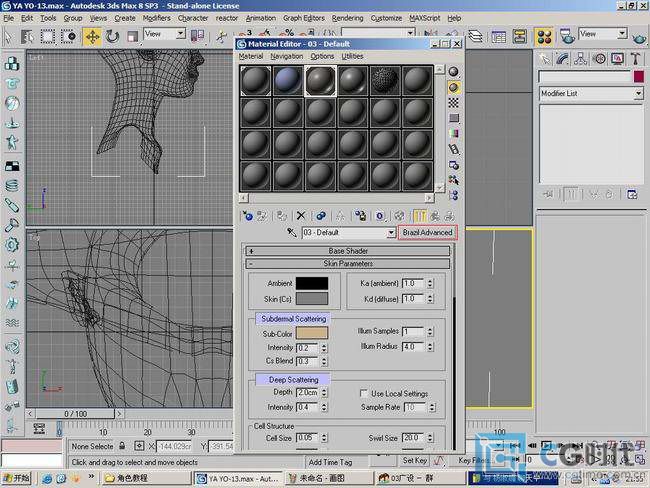
Task: Collapse the Skin Parameters rollout
Action: [347, 263]
